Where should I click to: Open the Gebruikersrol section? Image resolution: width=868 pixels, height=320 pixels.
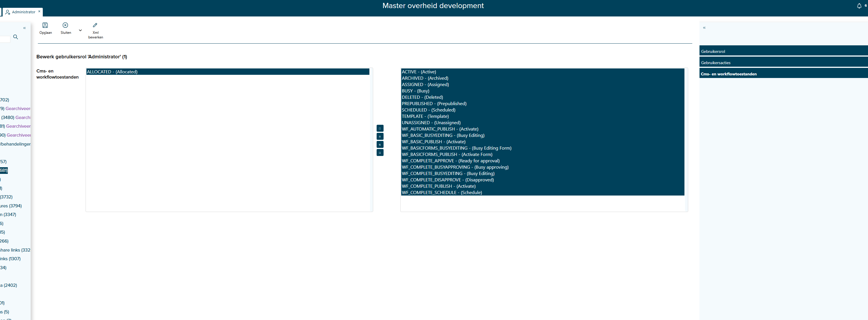pyautogui.click(x=713, y=51)
